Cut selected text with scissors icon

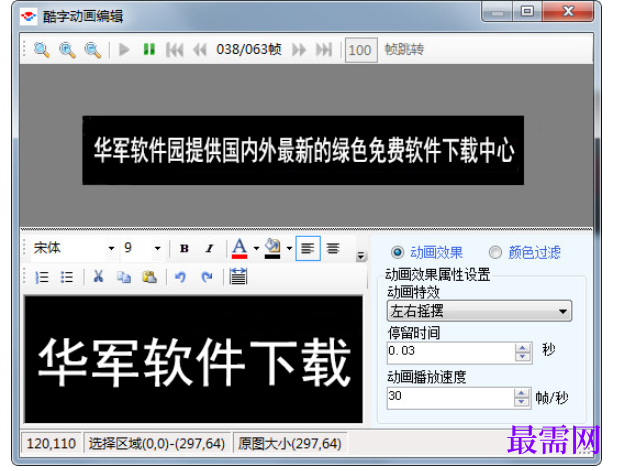pyautogui.click(x=98, y=276)
